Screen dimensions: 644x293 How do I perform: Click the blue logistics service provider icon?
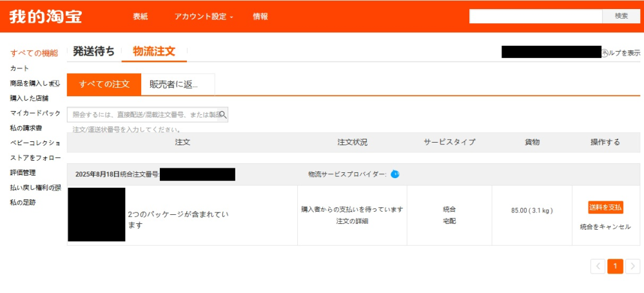click(x=395, y=174)
